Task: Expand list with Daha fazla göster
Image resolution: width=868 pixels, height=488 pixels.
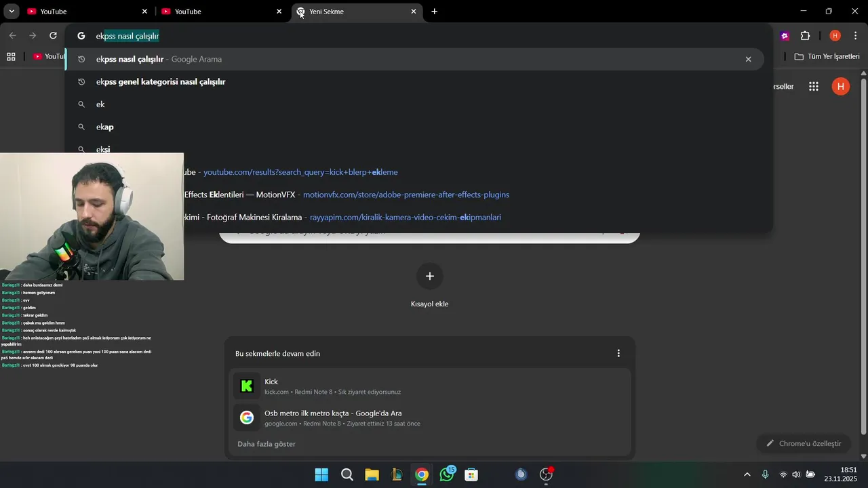Action: [x=267, y=444]
